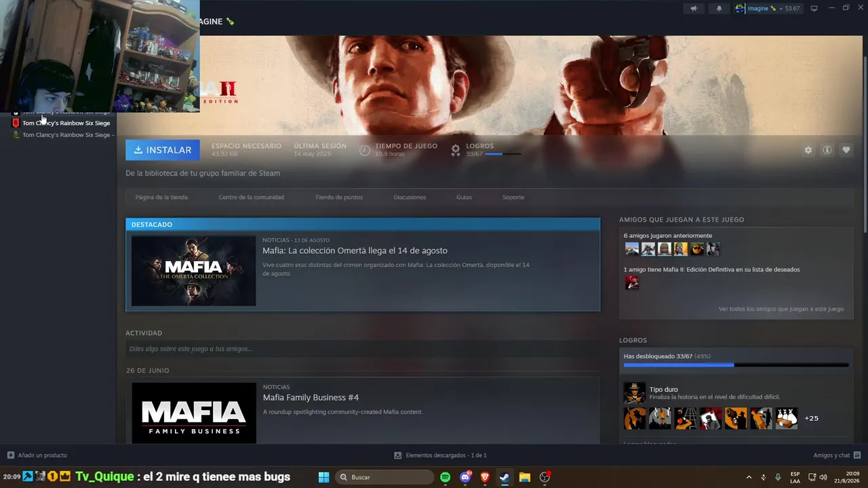Open the Mafia Family Business #4 headline
Viewport: 868px width, 488px height.
tap(311, 397)
